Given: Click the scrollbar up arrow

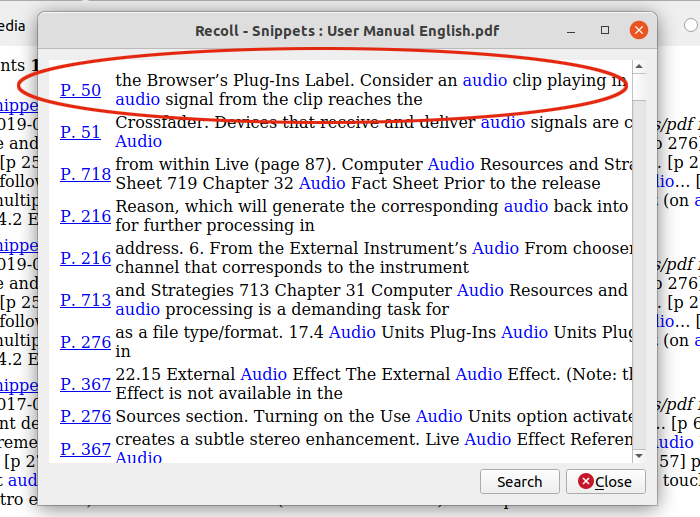Looking at the screenshot, I should tap(639, 67).
